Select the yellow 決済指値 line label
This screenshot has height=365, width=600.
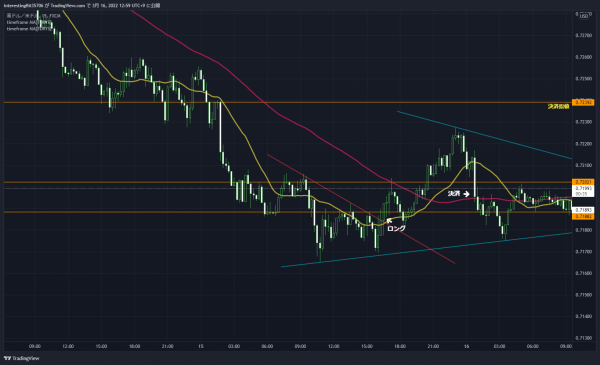[558, 107]
